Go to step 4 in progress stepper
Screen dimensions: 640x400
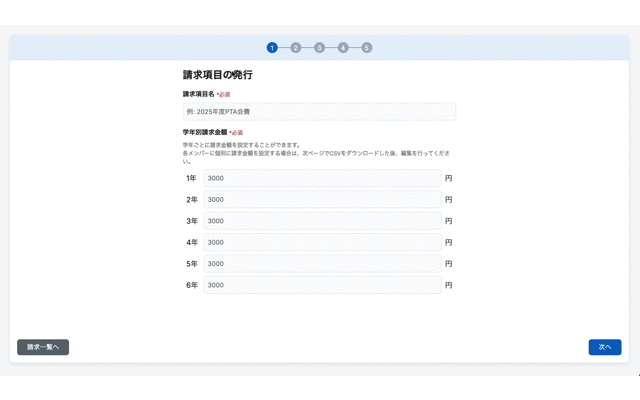[x=343, y=47]
